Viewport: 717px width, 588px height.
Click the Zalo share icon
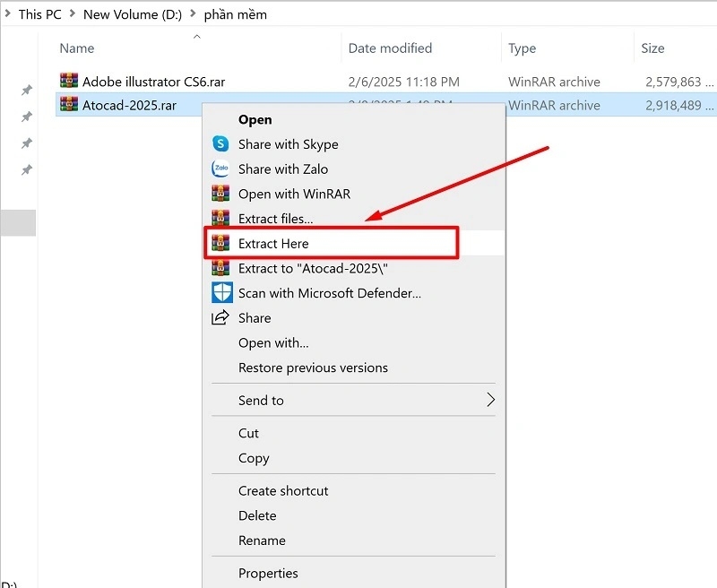tap(221, 169)
